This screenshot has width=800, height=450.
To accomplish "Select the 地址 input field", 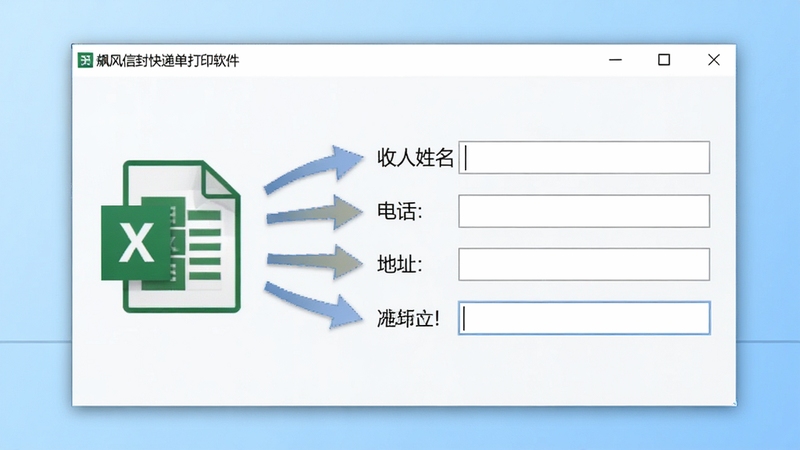I will point(584,264).
